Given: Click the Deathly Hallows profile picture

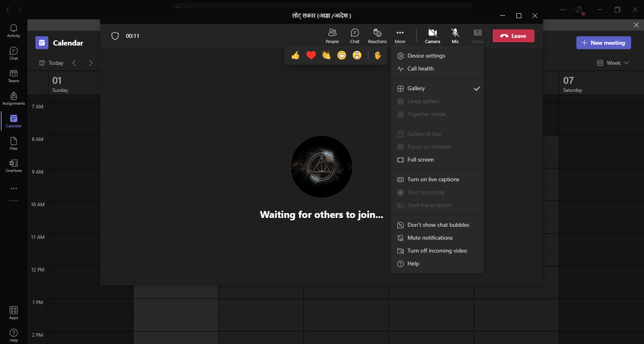Looking at the screenshot, I should point(322,167).
